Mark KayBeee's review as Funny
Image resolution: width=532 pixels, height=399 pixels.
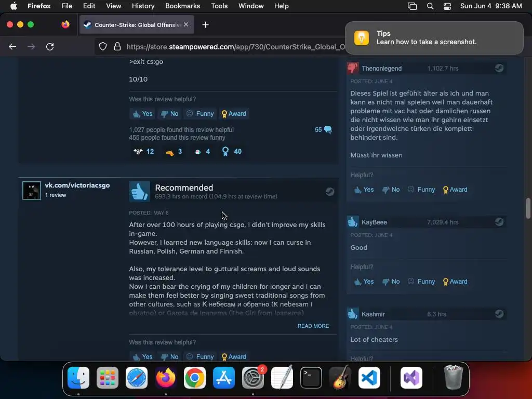tap(421, 282)
